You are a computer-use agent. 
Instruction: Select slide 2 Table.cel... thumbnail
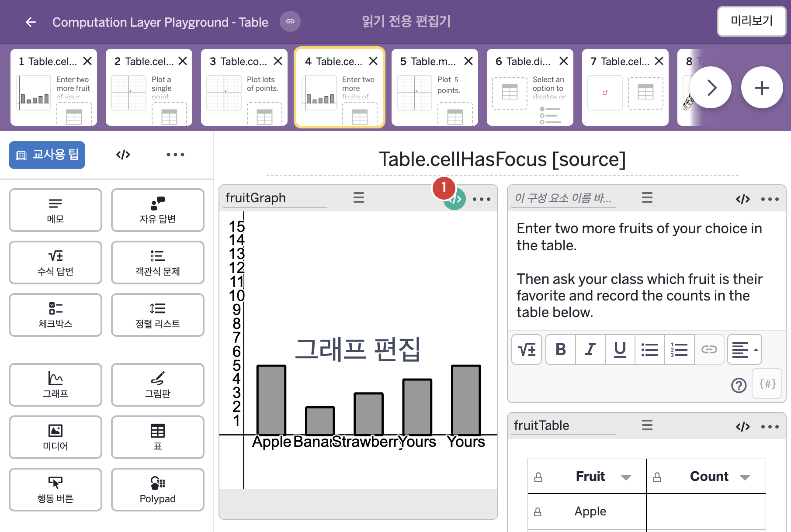tap(149, 87)
